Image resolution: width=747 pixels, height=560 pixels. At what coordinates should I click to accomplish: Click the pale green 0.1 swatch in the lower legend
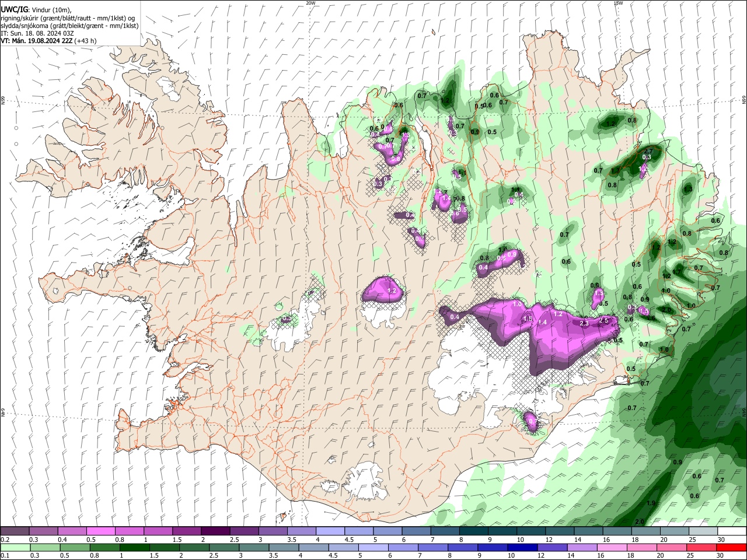coord(15,547)
